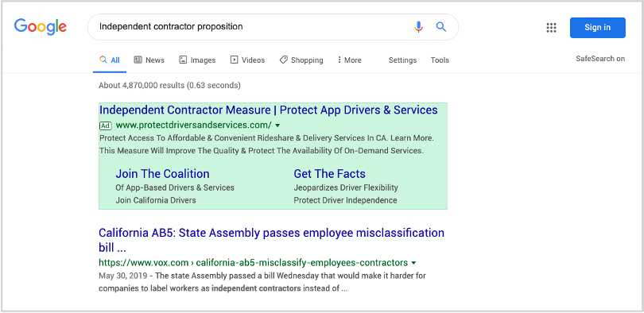
Task: Open the Tools menu
Action: [x=440, y=60]
